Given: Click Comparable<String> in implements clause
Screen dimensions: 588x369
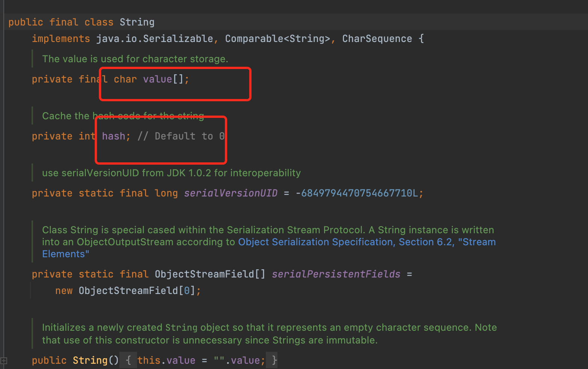Looking at the screenshot, I should click(277, 39).
